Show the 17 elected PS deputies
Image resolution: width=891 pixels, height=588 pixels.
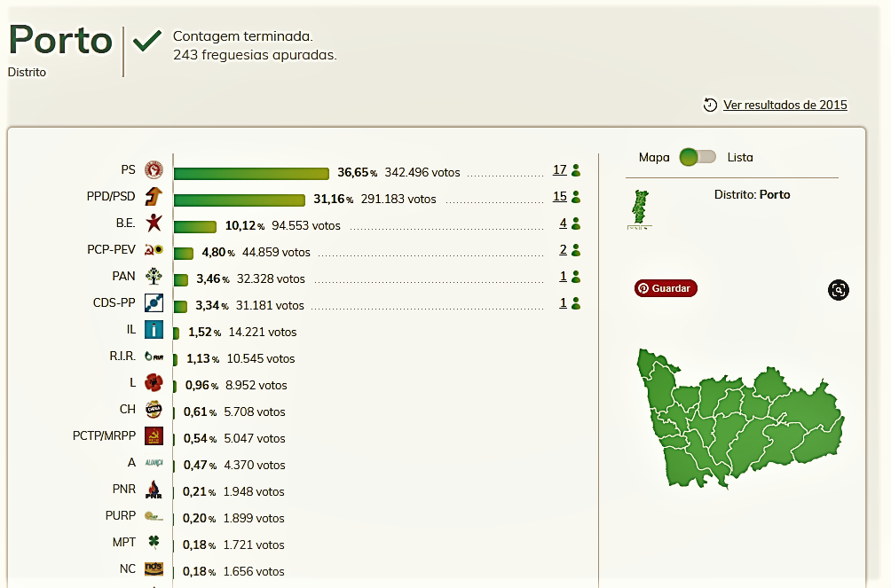[x=559, y=170]
